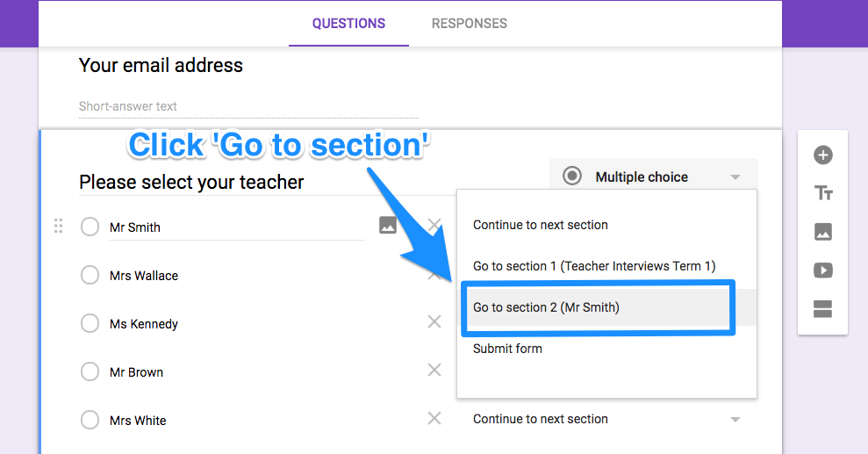868x454 pixels.
Task: Delete the Mrs White option
Action: coord(434,419)
